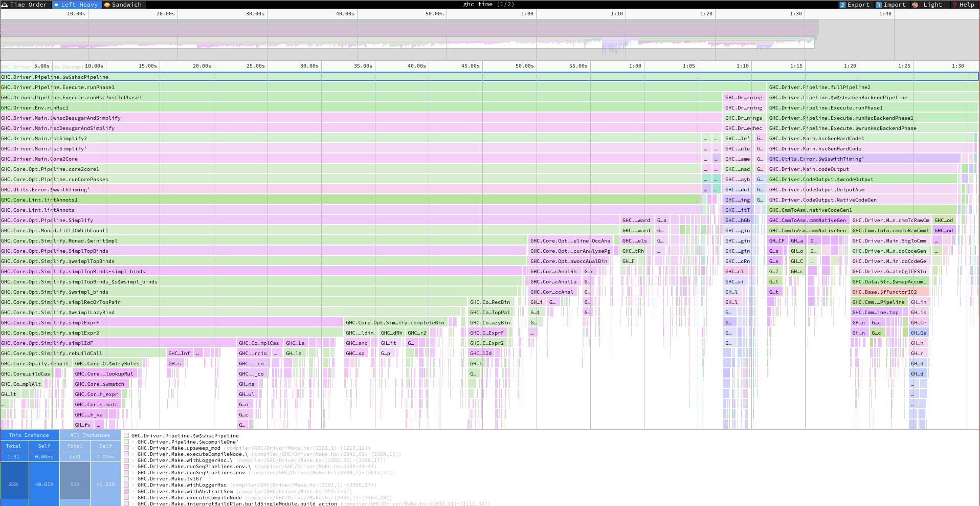Switch stats to This Instance
The width and height of the screenshot is (980, 506).
pyautogui.click(x=29, y=435)
